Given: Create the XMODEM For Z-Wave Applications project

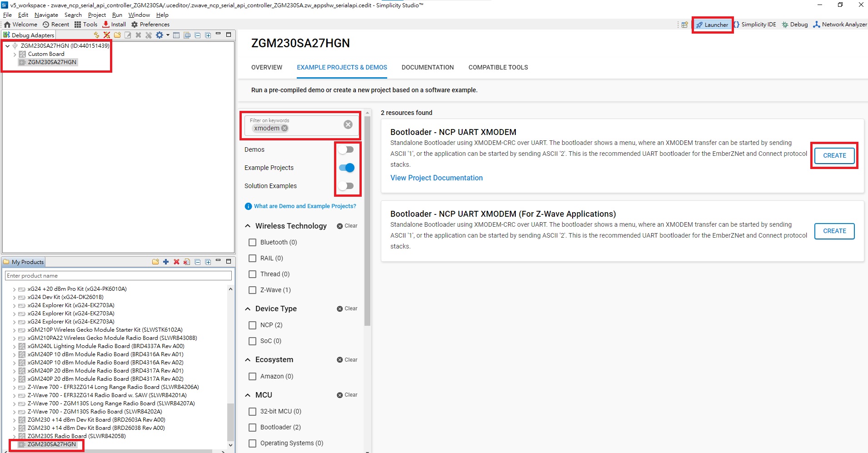Looking at the screenshot, I should (834, 231).
